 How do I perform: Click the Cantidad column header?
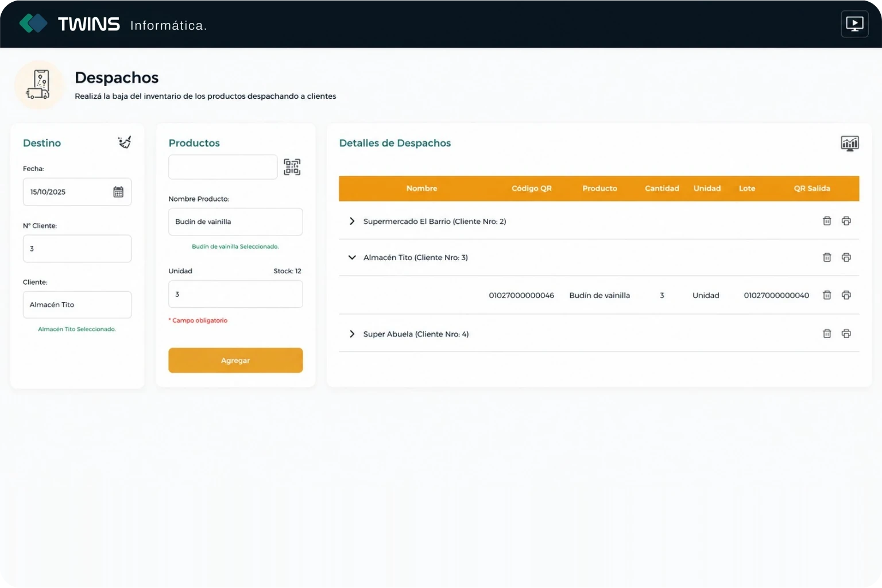pyautogui.click(x=661, y=188)
